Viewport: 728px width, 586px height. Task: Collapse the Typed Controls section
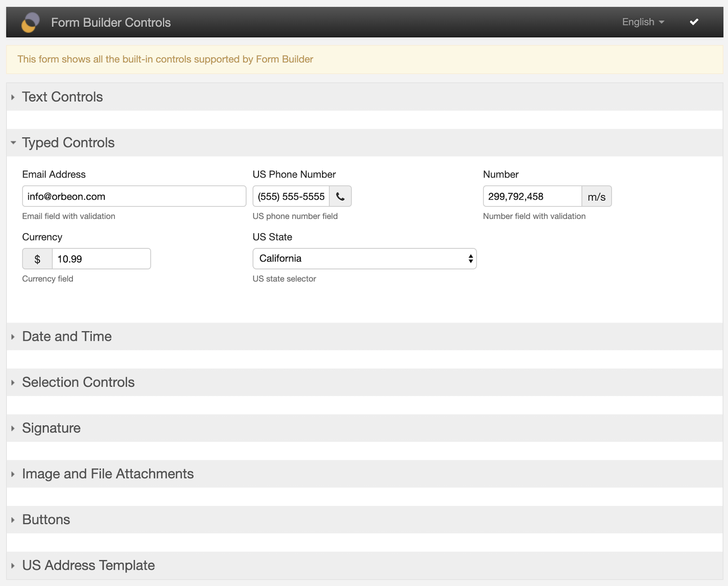pyautogui.click(x=68, y=143)
